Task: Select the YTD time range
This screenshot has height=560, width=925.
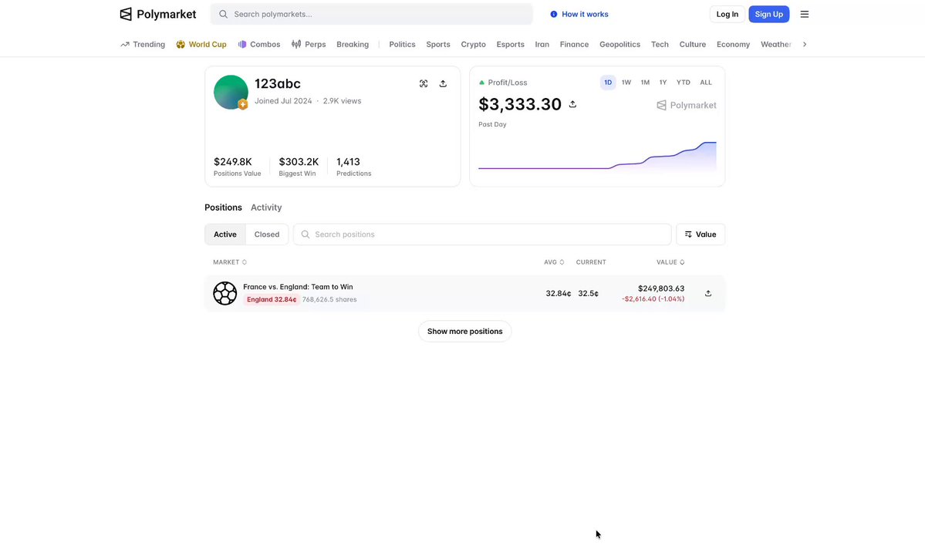Action: click(683, 83)
